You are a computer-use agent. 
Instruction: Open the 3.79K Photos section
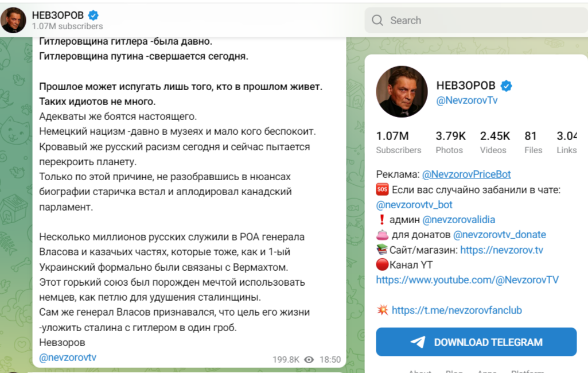[450, 142]
